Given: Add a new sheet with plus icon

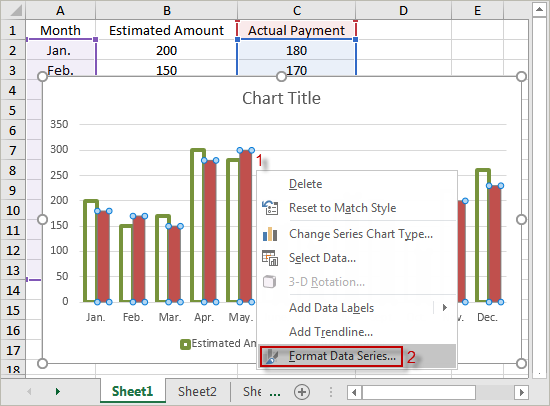Looking at the screenshot, I should click(x=302, y=392).
